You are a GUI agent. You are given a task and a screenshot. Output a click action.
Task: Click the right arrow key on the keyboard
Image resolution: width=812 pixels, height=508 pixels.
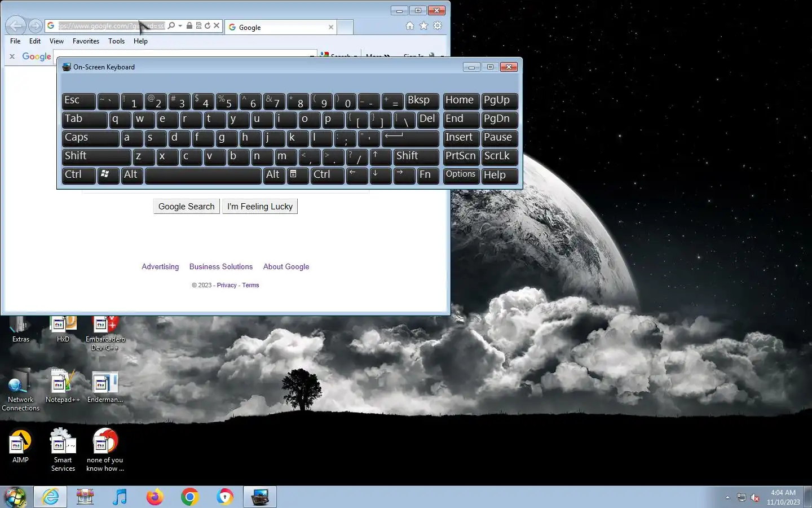[x=404, y=176]
